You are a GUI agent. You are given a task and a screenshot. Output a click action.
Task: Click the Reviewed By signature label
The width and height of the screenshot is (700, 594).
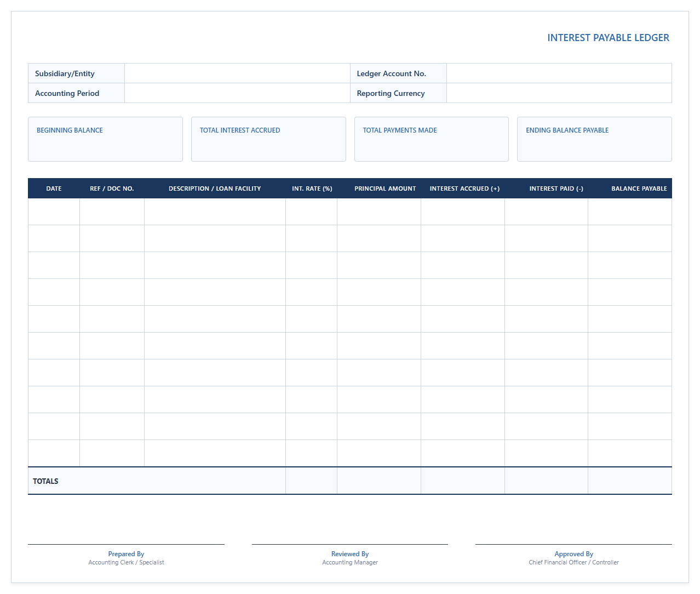(350, 554)
